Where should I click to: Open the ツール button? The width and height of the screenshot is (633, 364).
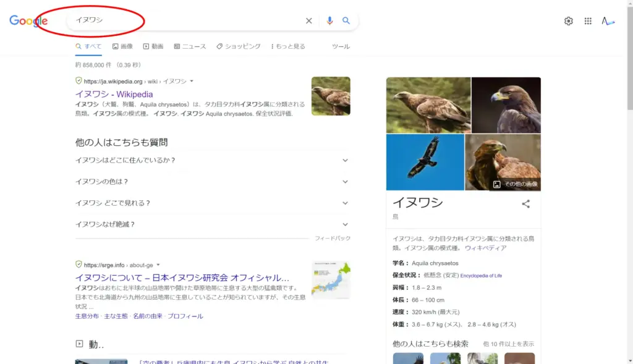point(341,46)
